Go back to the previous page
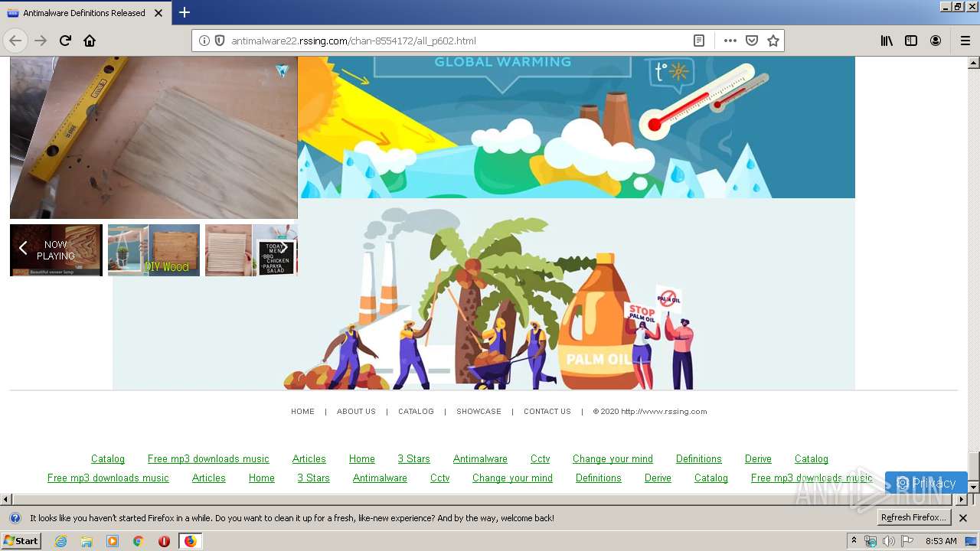The image size is (980, 551). [x=15, y=41]
